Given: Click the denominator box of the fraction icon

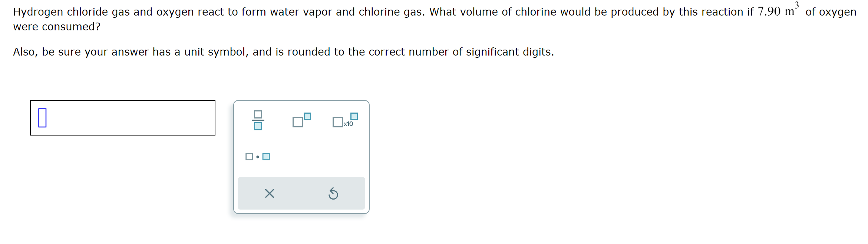Looking at the screenshot, I should click(x=258, y=127).
